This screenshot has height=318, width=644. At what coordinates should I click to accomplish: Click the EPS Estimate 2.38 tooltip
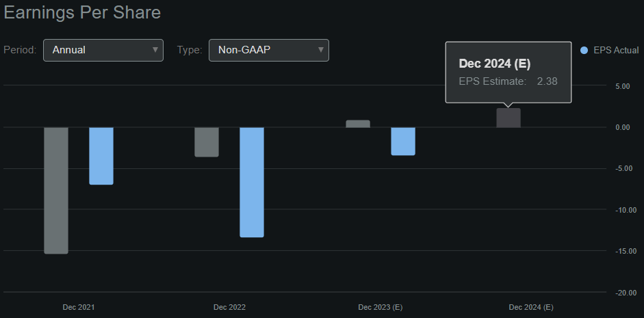pos(508,72)
